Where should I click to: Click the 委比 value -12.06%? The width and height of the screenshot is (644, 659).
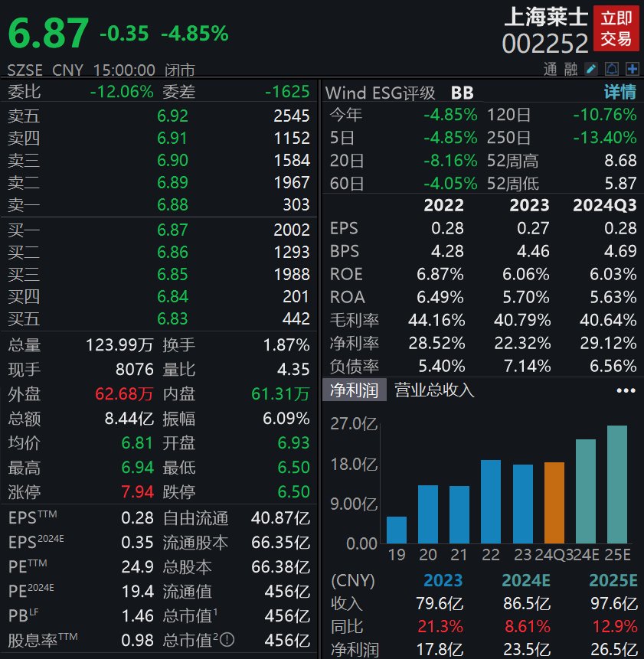click(122, 91)
